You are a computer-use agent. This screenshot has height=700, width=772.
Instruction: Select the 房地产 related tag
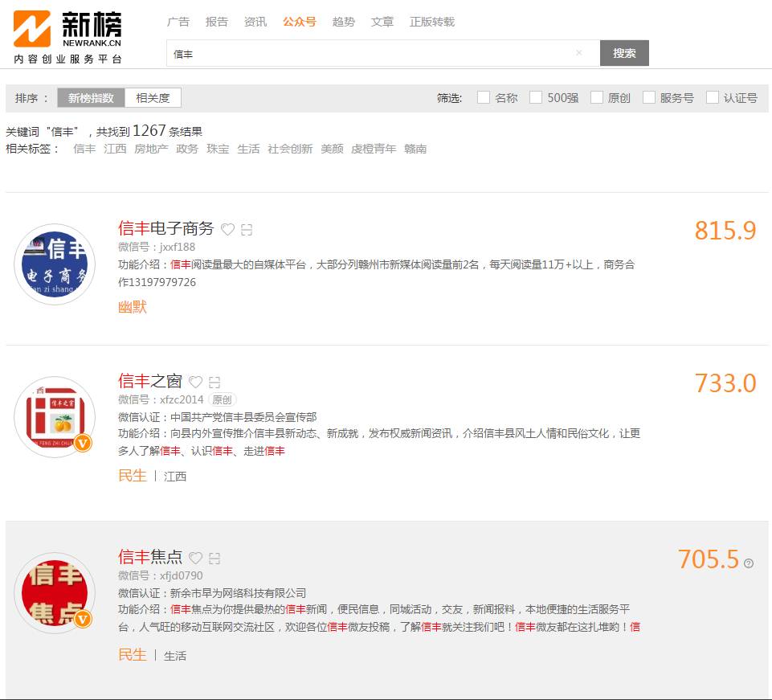151,149
